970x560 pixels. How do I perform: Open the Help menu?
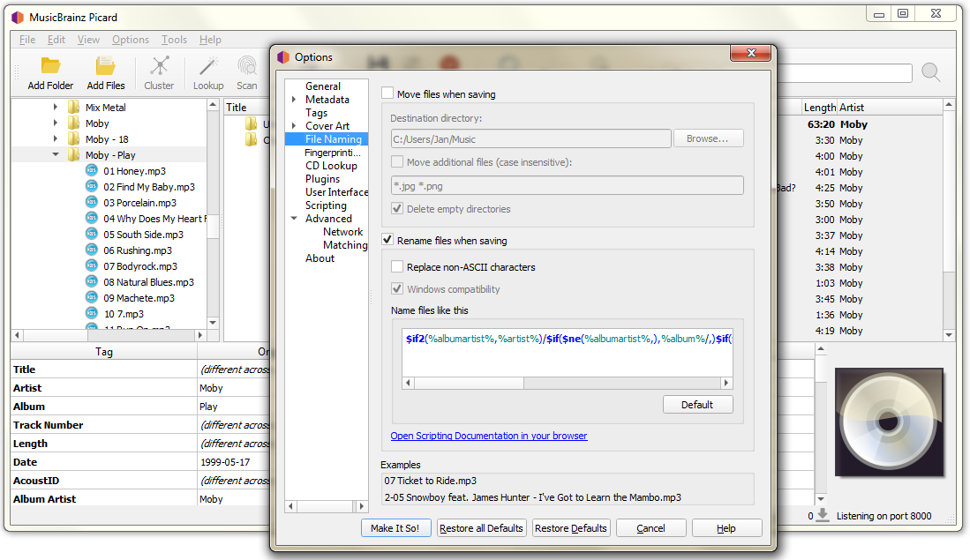tap(210, 40)
